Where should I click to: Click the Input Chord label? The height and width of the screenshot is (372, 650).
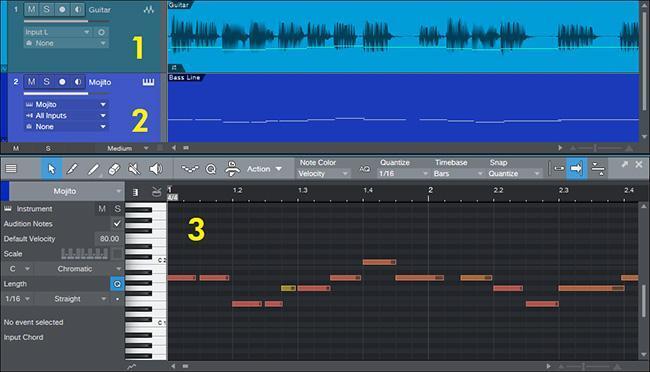[23, 337]
